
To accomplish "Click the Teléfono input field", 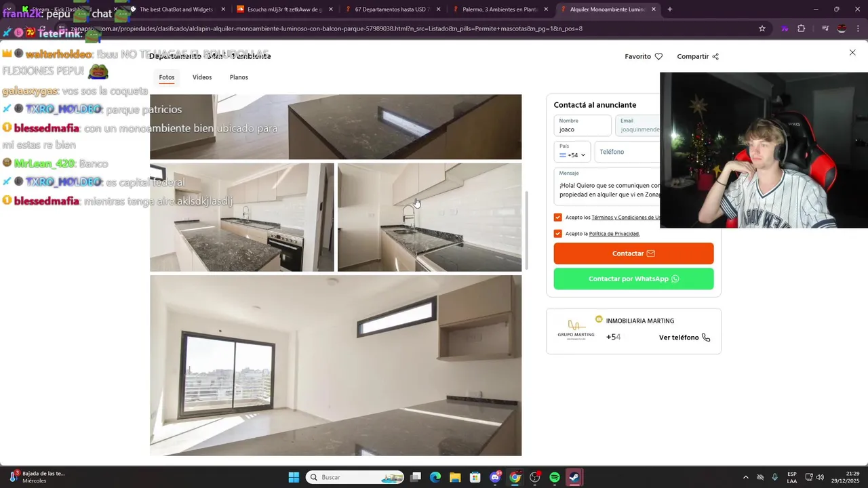I will (628, 152).
